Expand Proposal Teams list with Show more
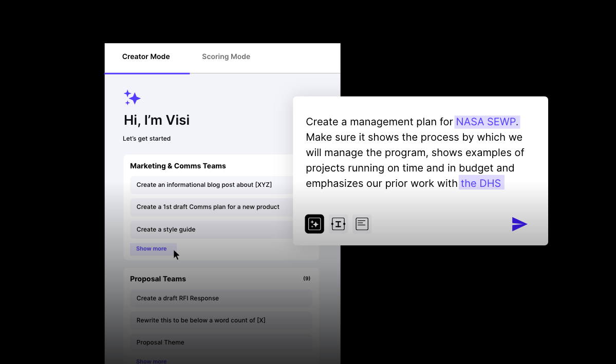The width and height of the screenshot is (616, 364). click(152, 361)
